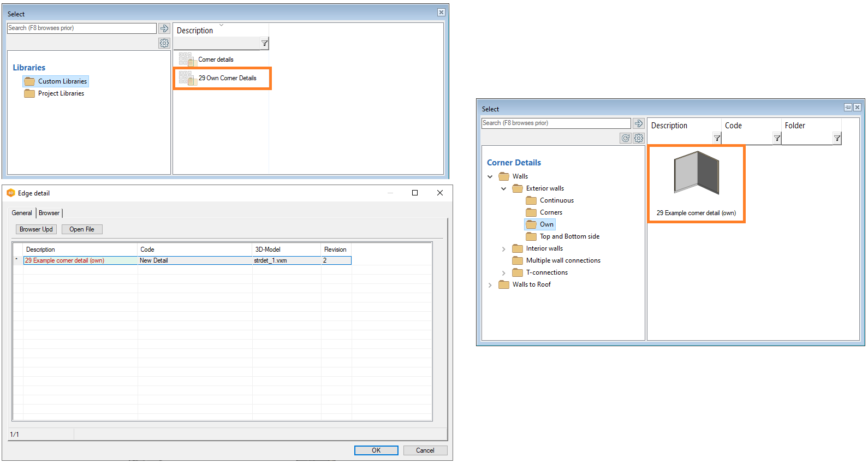Click the Code column filter icon
This screenshot has height=463, width=868.
pos(777,138)
